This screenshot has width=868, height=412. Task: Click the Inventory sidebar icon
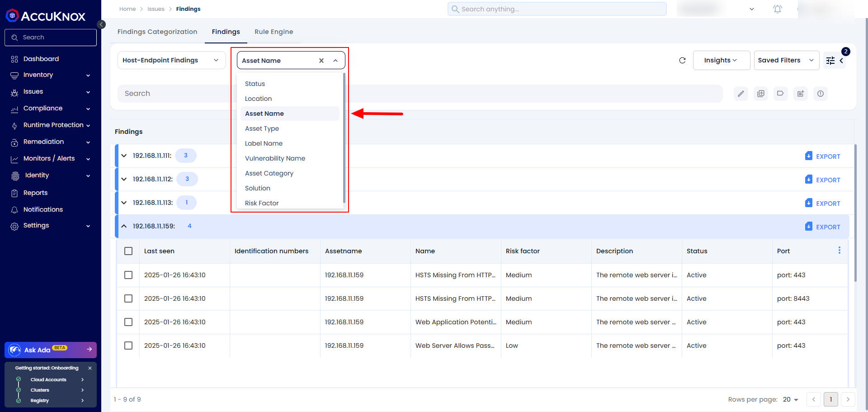[14, 76]
